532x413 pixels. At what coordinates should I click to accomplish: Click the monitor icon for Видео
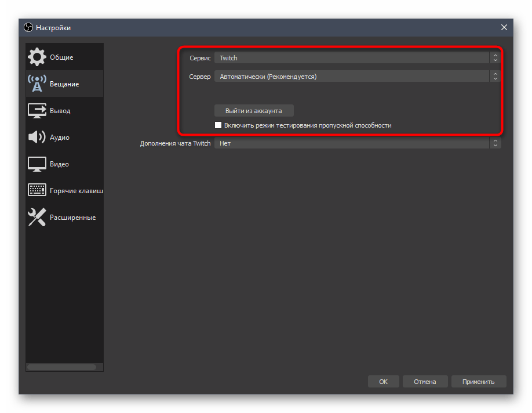click(37, 164)
